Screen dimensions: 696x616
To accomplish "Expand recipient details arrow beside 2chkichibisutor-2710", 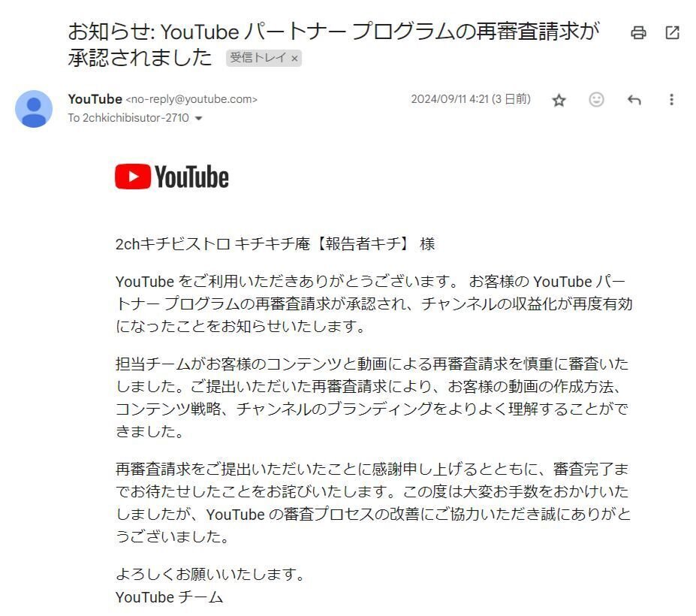I will pyautogui.click(x=198, y=118).
